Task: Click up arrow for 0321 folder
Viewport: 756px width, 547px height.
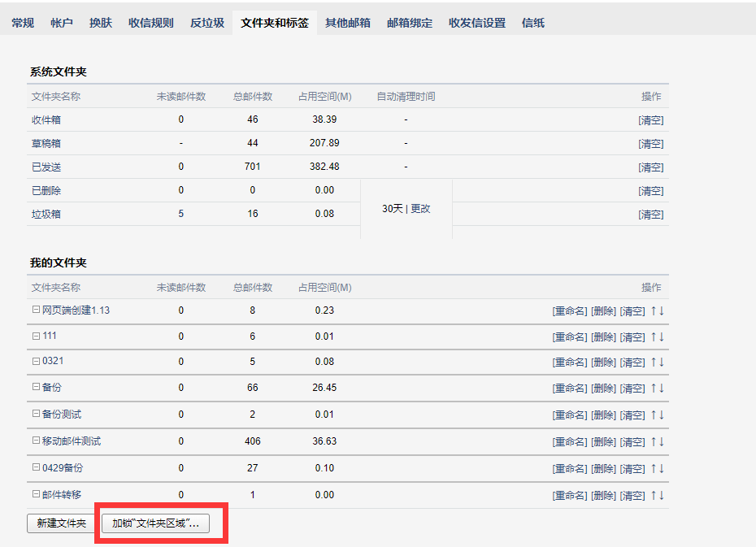Action: tap(654, 362)
